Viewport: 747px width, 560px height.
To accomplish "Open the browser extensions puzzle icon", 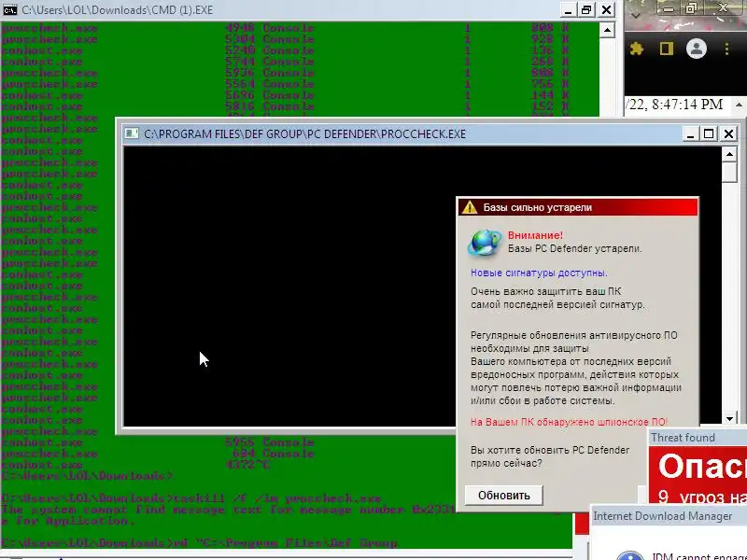I will 637,49.
